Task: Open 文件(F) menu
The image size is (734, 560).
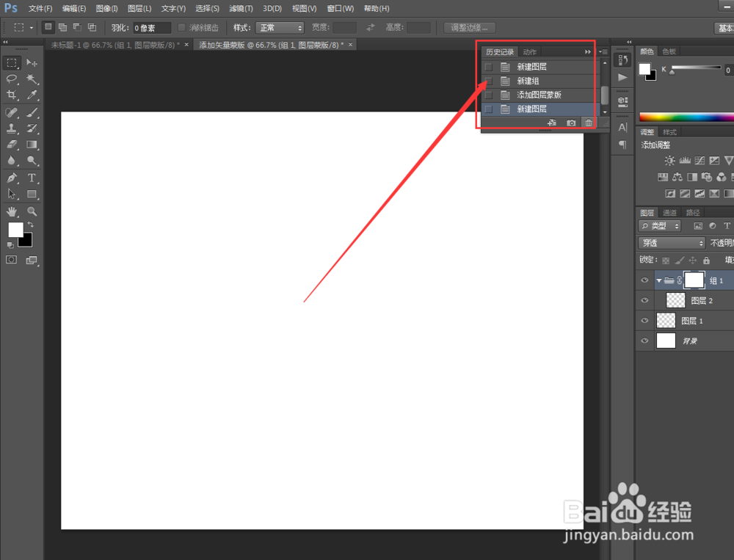Action: point(40,8)
